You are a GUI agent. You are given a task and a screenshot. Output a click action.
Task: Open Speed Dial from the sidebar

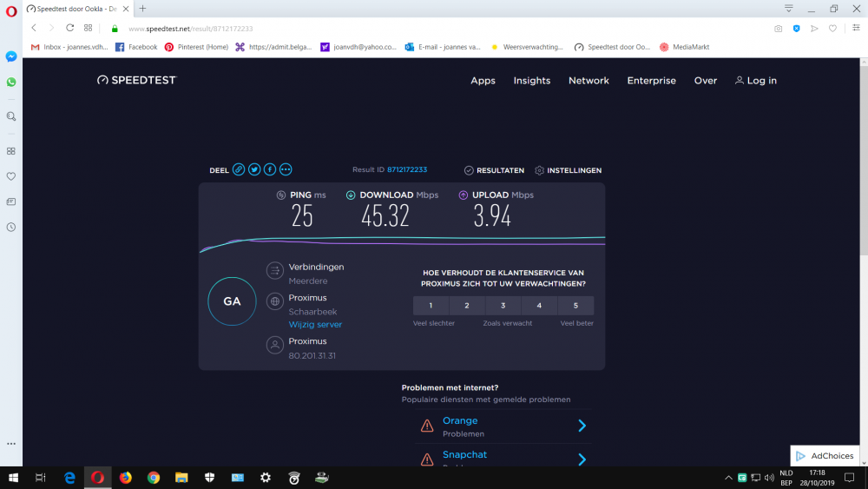coord(11,151)
